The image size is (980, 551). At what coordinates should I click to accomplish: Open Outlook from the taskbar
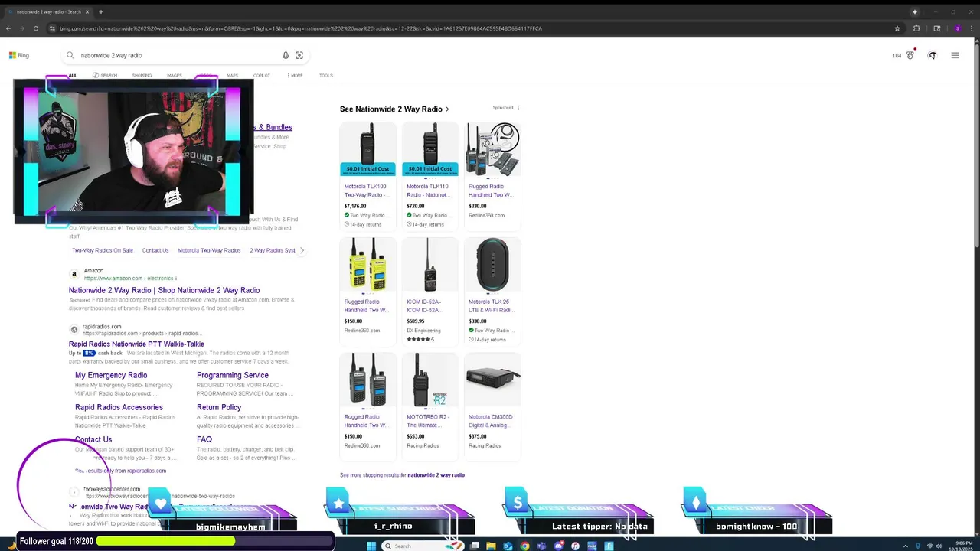(508, 546)
